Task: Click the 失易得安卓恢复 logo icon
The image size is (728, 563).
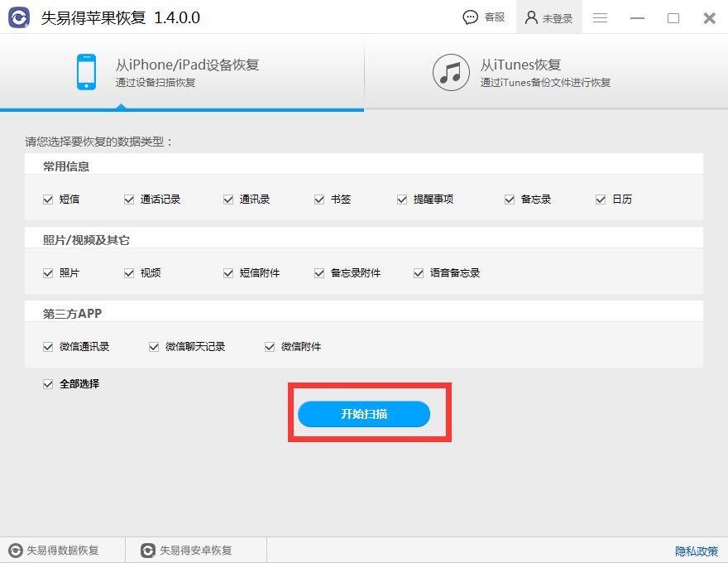Action: (147, 551)
